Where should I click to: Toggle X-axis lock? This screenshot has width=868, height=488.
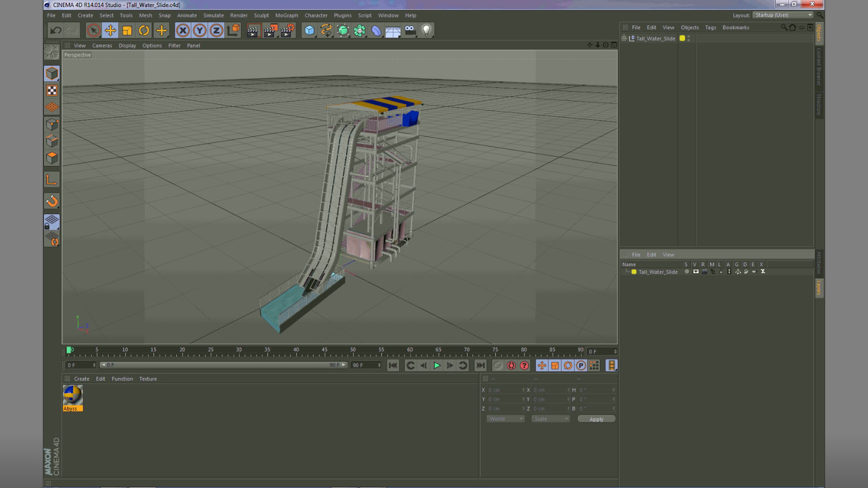click(x=183, y=30)
